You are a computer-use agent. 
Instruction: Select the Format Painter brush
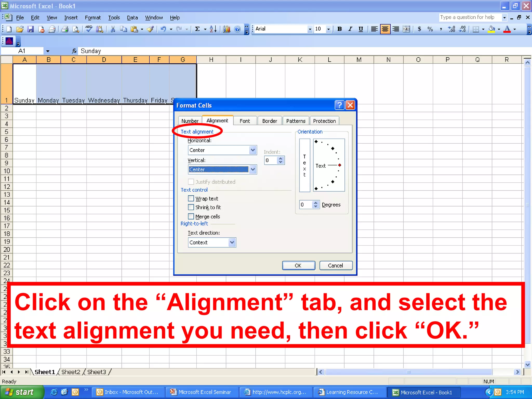click(150, 29)
